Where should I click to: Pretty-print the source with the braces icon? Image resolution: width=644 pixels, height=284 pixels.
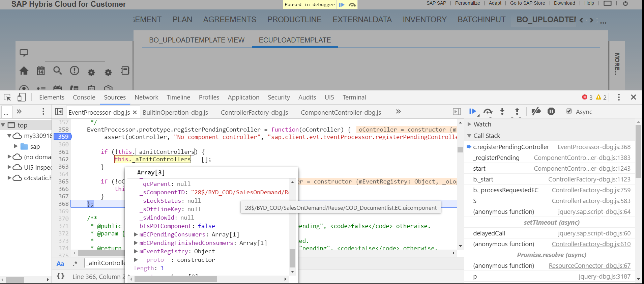[x=61, y=276]
